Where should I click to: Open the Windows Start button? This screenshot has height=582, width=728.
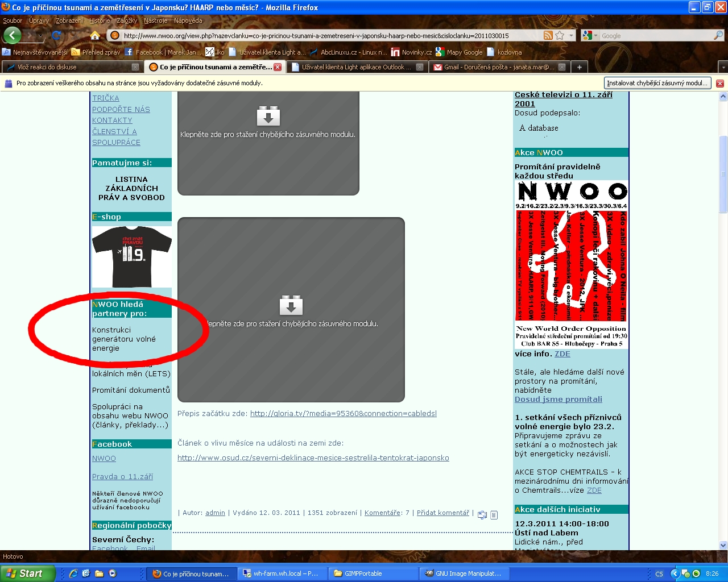click(28, 573)
